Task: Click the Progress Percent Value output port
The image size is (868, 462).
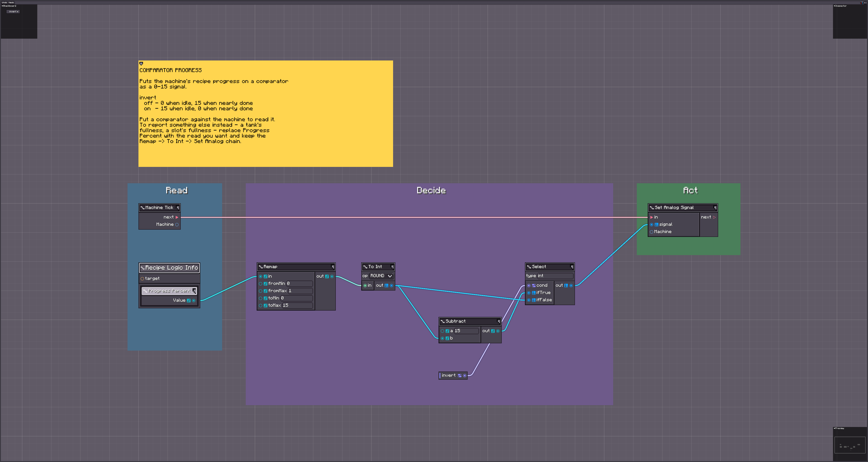Action: click(x=194, y=301)
